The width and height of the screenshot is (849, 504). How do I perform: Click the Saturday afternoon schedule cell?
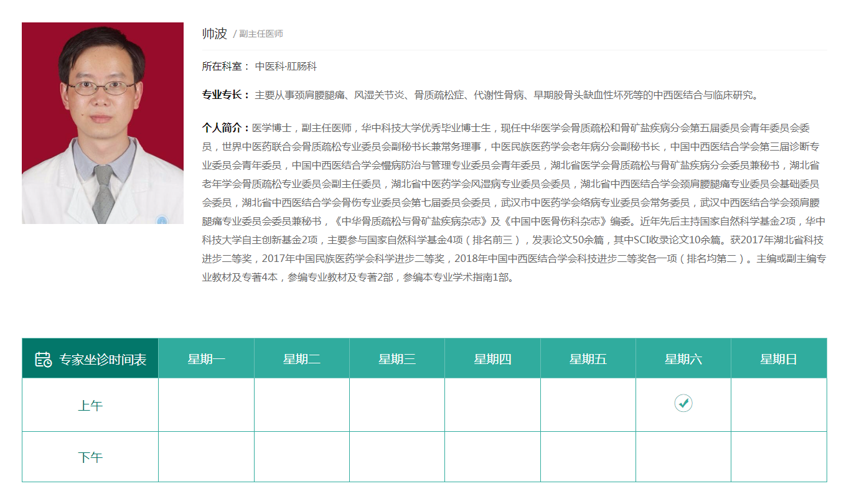click(683, 457)
